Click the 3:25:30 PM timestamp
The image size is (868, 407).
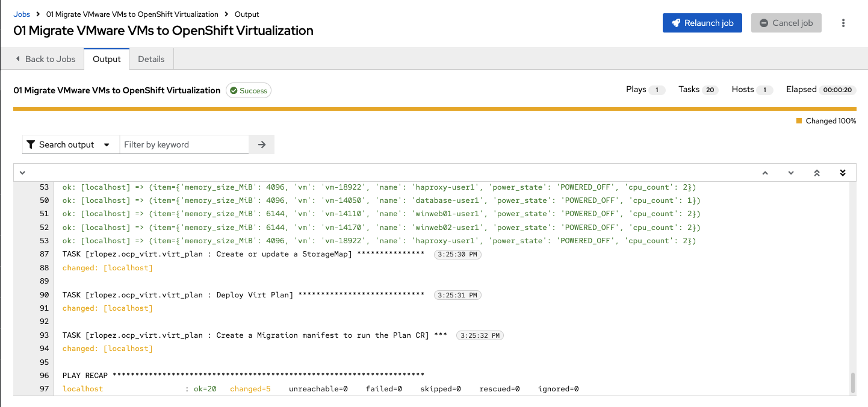click(457, 255)
